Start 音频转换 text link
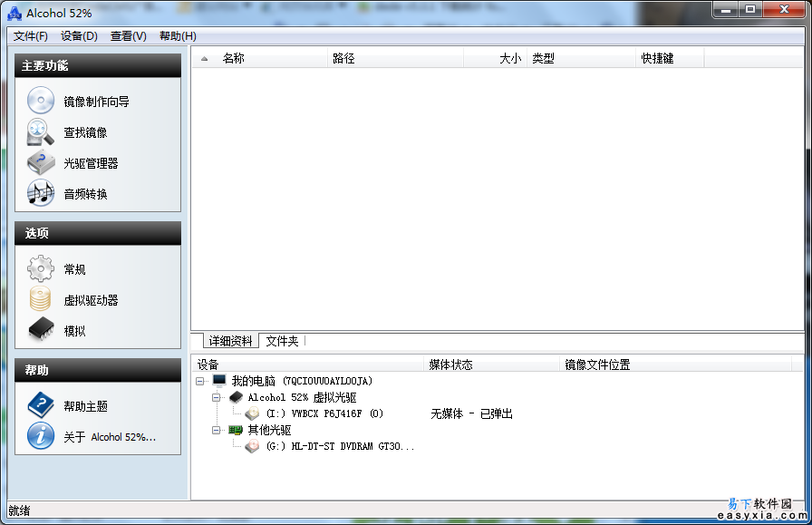Image resolution: width=812 pixels, height=525 pixels. coord(85,194)
